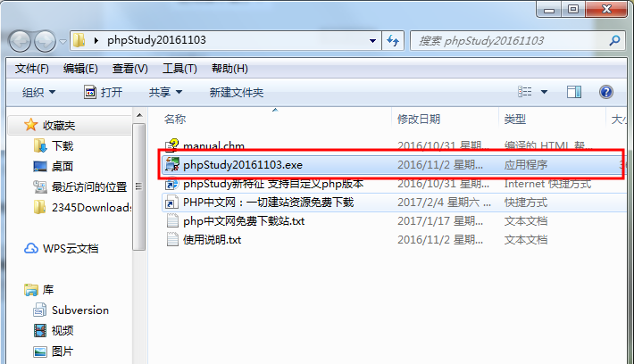Click the 新建文件夹 button
The height and width of the screenshot is (364, 634).
[x=236, y=92]
